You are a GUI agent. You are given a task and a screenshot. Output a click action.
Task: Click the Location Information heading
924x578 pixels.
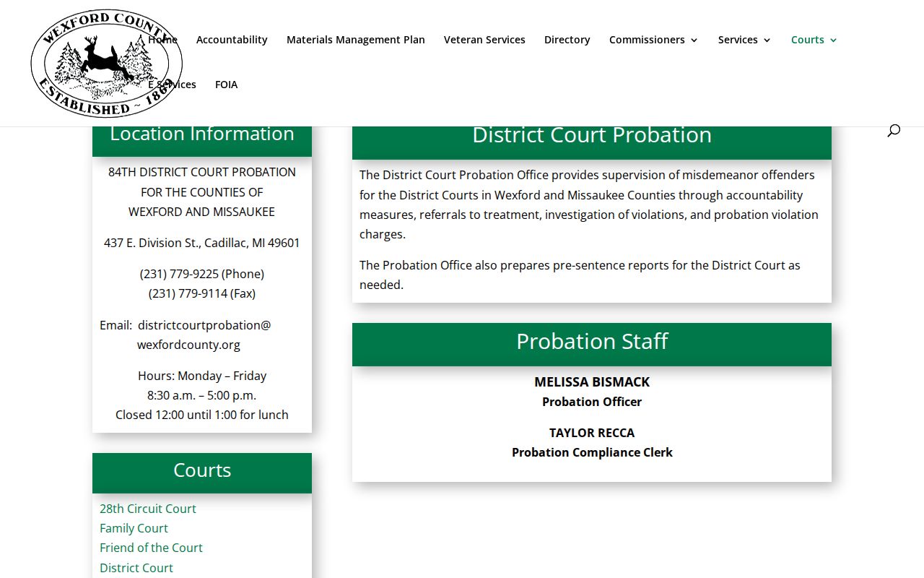(x=202, y=134)
